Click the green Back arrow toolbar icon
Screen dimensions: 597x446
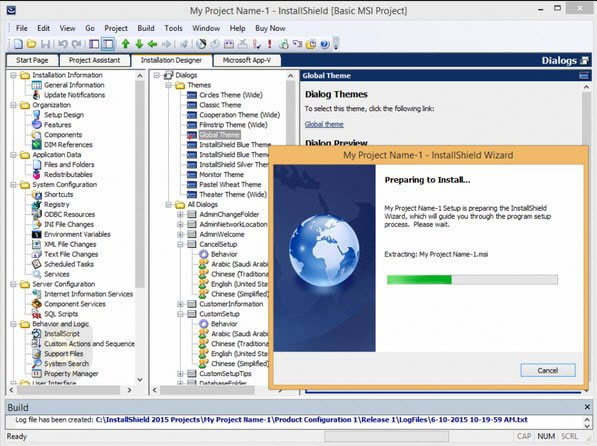pyautogui.click(x=153, y=44)
